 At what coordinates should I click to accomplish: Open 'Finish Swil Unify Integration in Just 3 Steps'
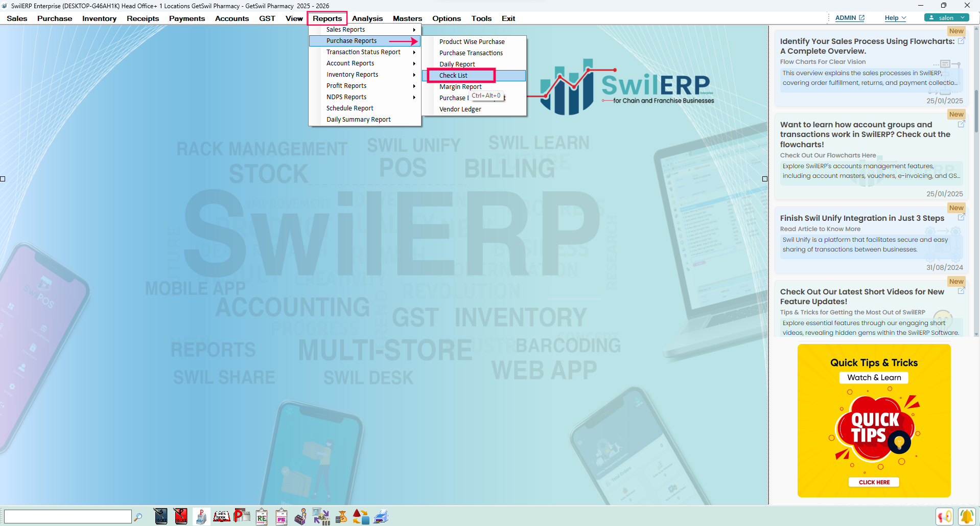click(862, 218)
